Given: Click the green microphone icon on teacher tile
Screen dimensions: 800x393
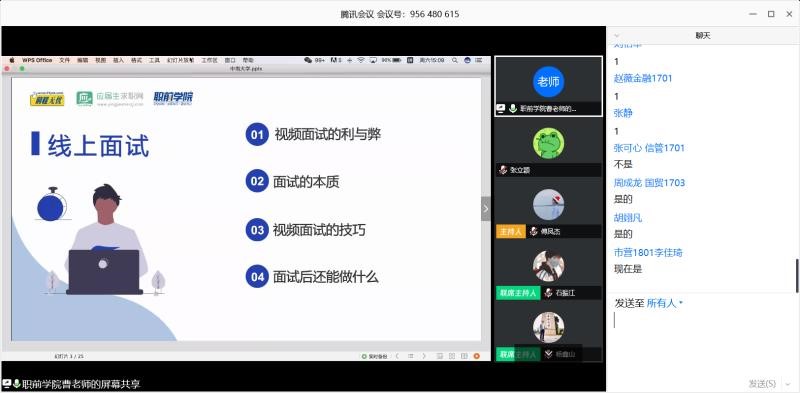Looking at the screenshot, I should coord(512,109).
